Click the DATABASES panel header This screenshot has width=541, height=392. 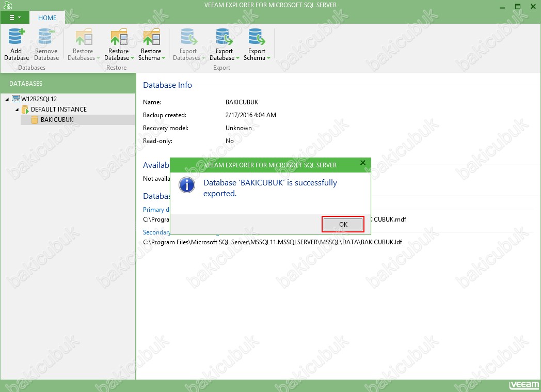tap(26, 84)
